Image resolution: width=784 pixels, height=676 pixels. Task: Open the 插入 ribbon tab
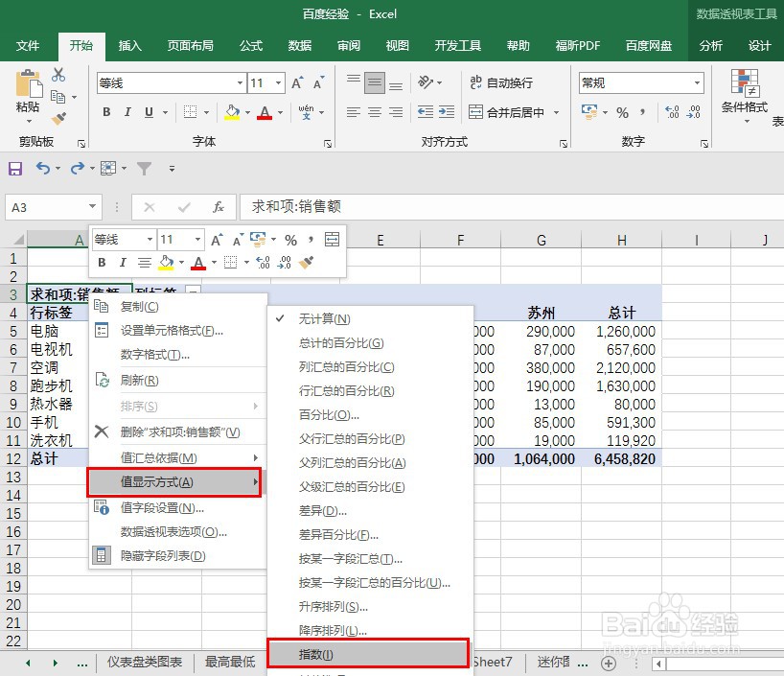click(130, 46)
